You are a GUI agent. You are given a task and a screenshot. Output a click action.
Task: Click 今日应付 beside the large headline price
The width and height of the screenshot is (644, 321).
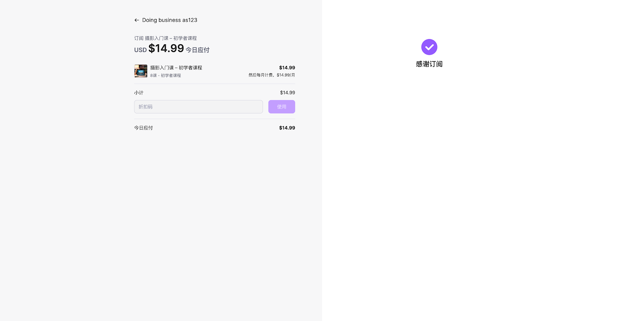(x=197, y=50)
